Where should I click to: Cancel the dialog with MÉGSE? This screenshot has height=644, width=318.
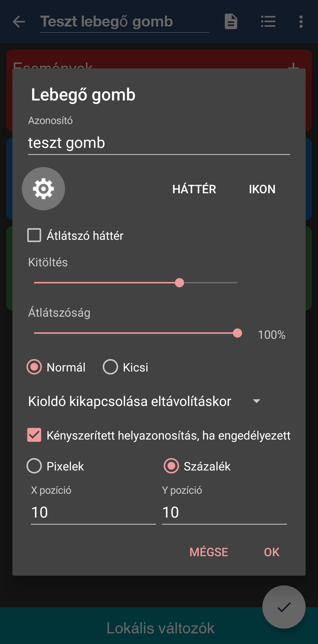coord(209,552)
